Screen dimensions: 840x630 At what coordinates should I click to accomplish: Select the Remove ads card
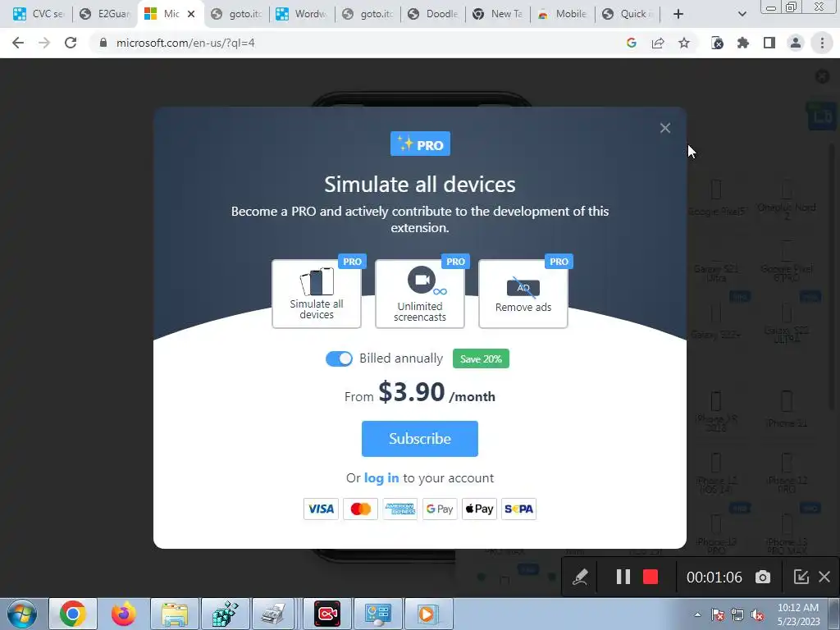[x=523, y=294]
